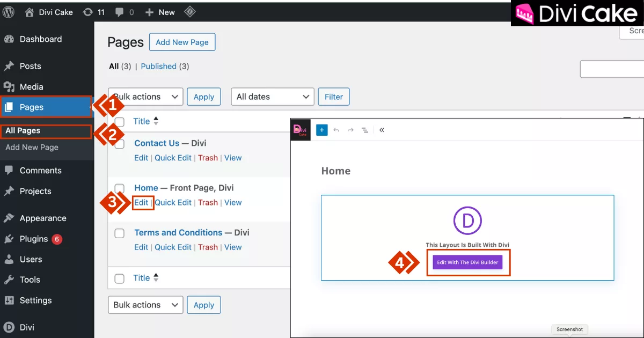Open the Contact Us page title
The image size is (644, 338).
(157, 143)
